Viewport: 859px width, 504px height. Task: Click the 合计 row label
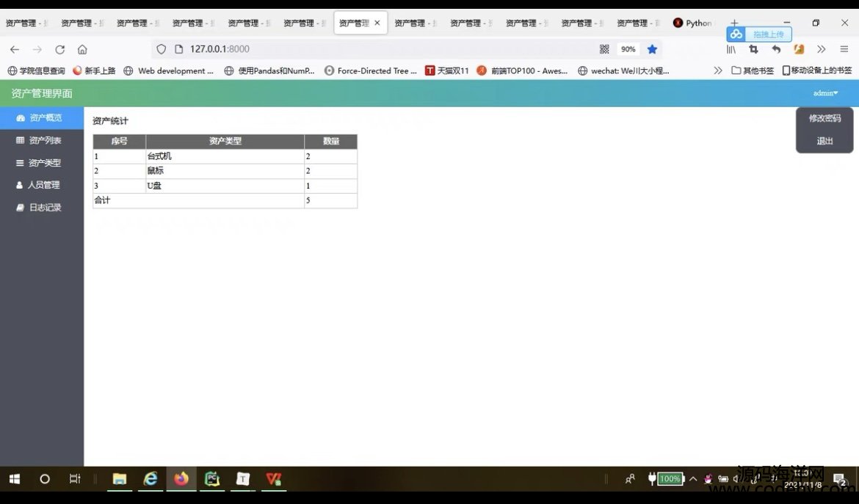(x=102, y=200)
